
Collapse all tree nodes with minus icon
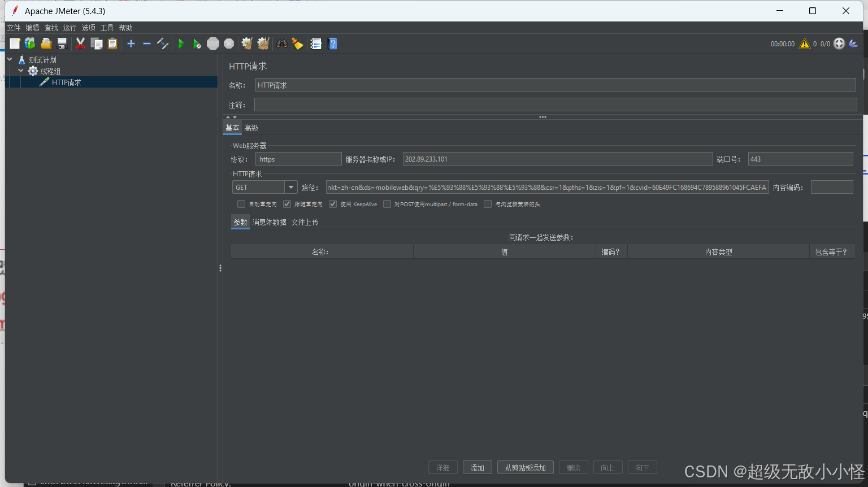147,44
